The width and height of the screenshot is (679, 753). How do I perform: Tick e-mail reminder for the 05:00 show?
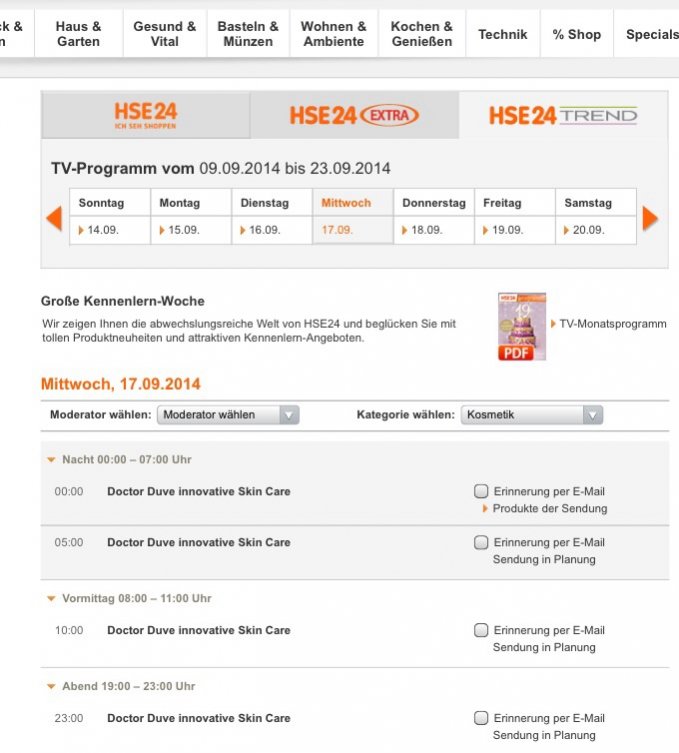point(482,542)
